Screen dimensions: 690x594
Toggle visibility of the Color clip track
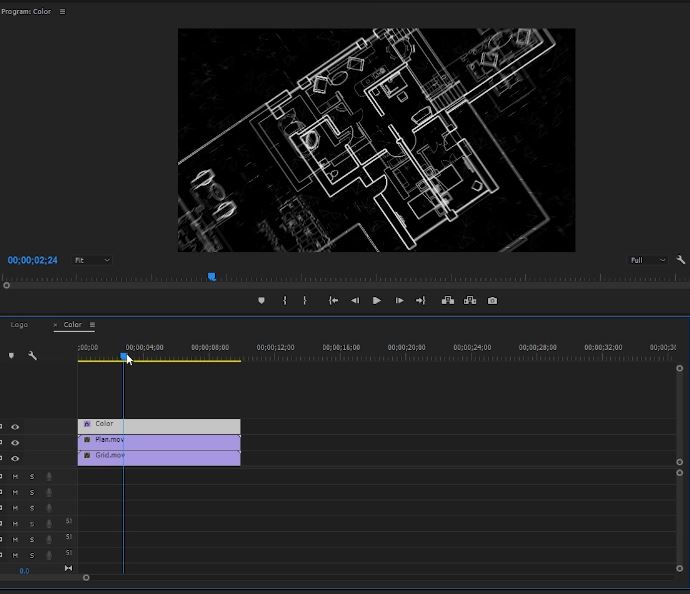tap(15, 427)
